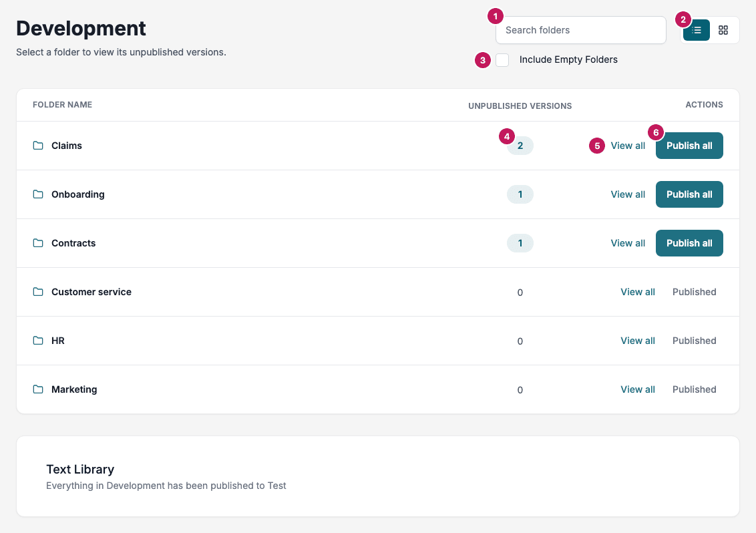View all versions for Onboarding
This screenshot has height=533, width=756.
[628, 194]
